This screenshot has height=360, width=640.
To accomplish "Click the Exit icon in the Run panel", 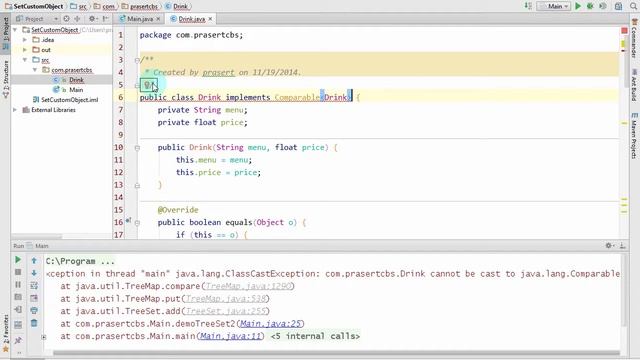I will [x=18, y=310].
